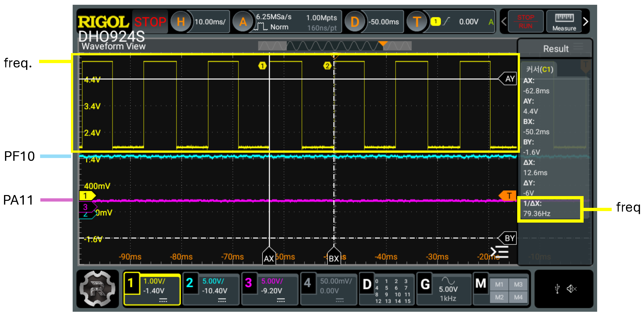Open the Trigger T settings button
Screen dimensions: 644x319
click(x=416, y=22)
